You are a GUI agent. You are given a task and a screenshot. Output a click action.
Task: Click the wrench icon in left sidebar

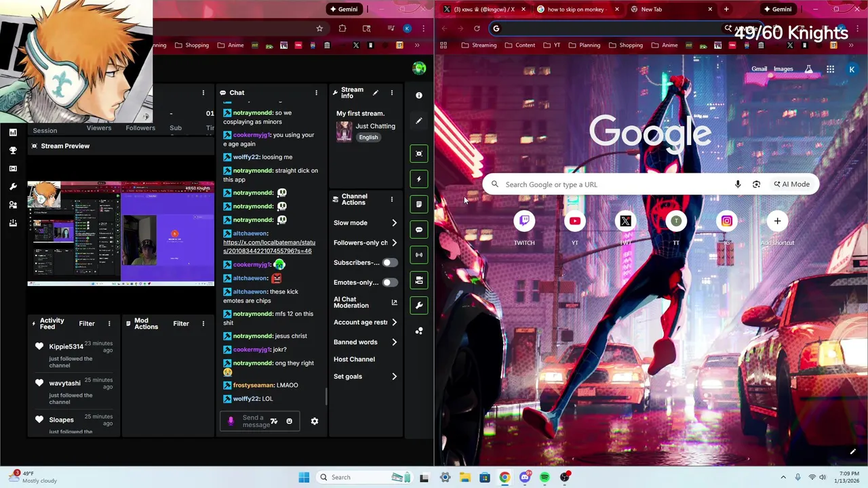13,186
